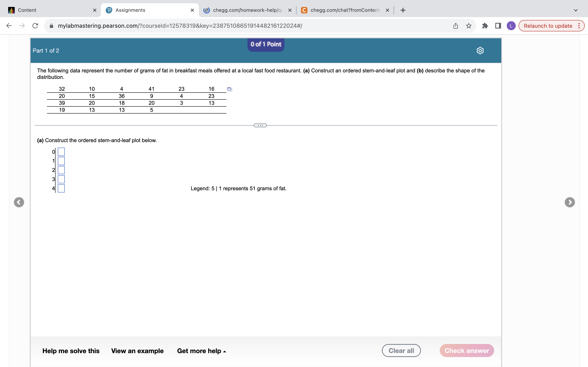Click the site security lock icon

51,26
